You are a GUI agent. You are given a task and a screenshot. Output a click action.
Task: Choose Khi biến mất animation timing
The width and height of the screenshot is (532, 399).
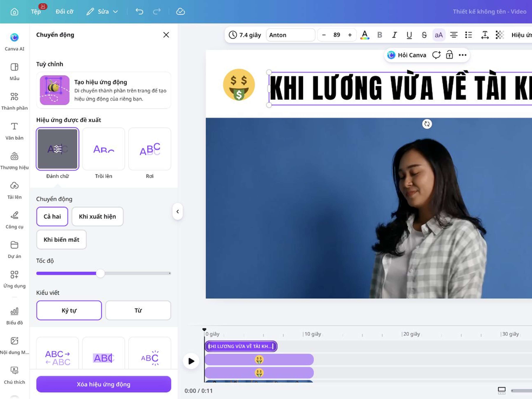click(61, 239)
